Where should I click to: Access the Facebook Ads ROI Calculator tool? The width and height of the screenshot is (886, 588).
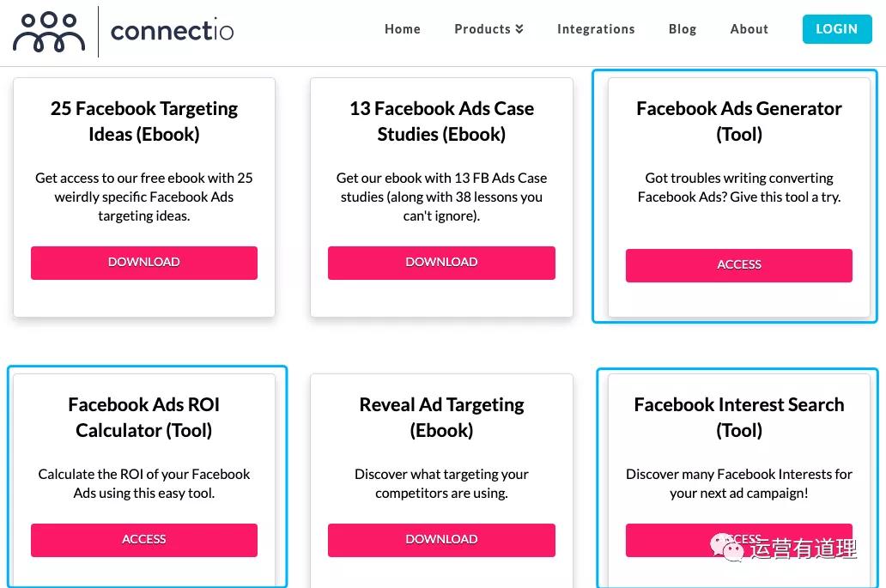pos(144,540)
